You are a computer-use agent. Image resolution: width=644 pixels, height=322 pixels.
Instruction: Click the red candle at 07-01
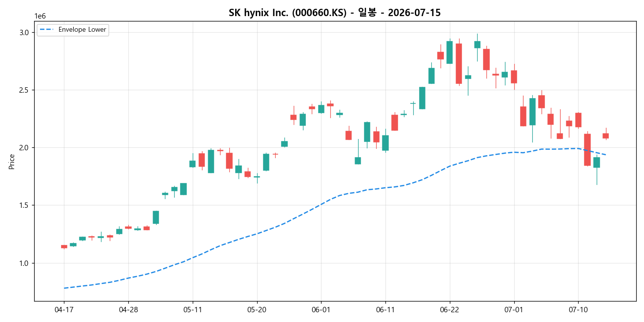(514, 77)
